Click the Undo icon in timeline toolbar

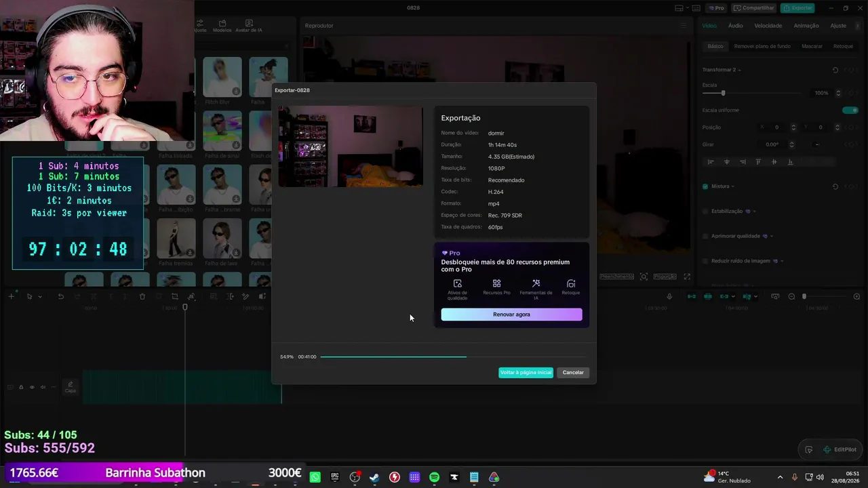click(x=60, y=296)
